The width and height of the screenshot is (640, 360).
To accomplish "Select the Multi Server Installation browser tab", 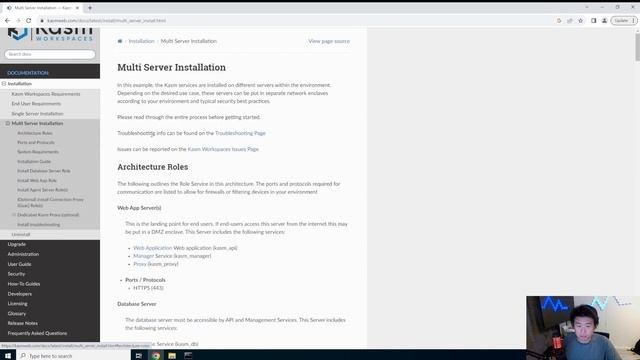I will pyautogui.click(x=42, y=8).
